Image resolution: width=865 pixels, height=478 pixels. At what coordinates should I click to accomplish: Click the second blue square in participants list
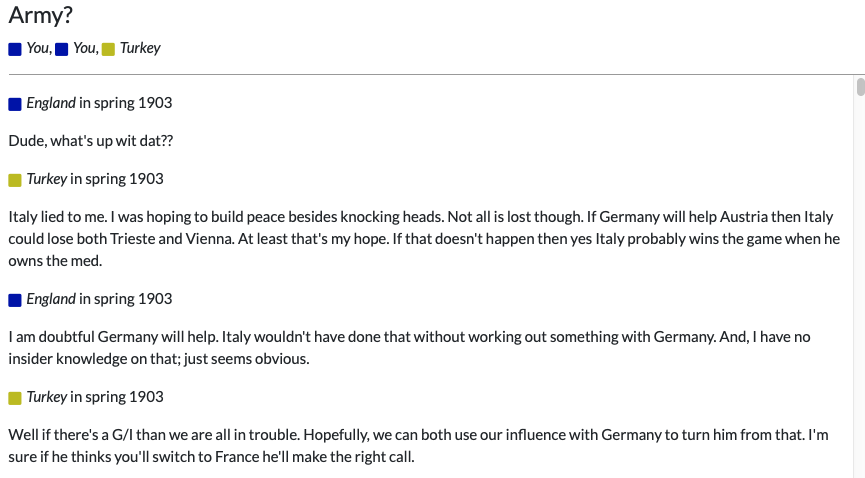(x=62, y=50)
